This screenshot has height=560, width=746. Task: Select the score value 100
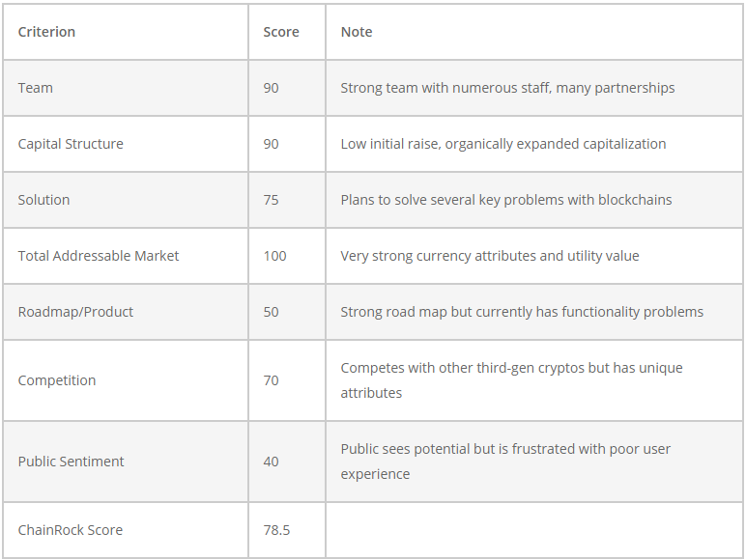(x=274, y=256)
